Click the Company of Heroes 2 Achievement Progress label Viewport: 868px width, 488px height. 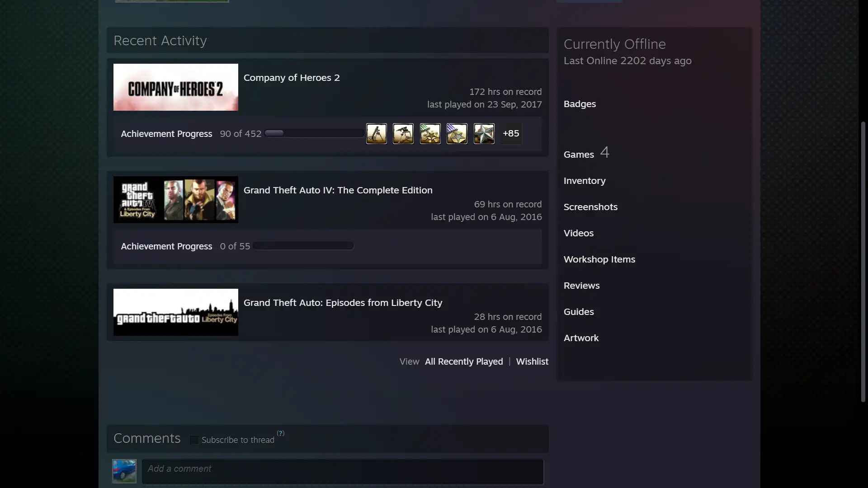click(166, 134)
